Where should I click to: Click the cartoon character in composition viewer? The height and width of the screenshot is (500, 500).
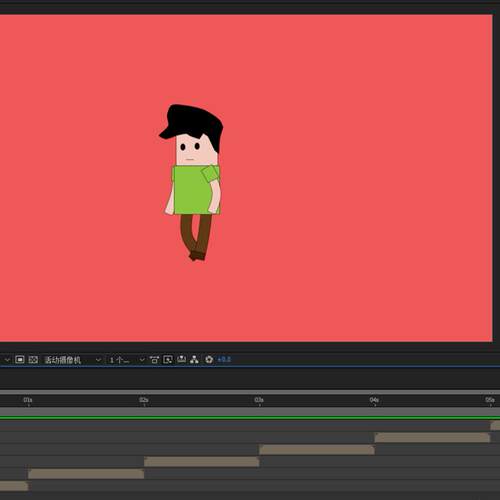coord(192,183)
